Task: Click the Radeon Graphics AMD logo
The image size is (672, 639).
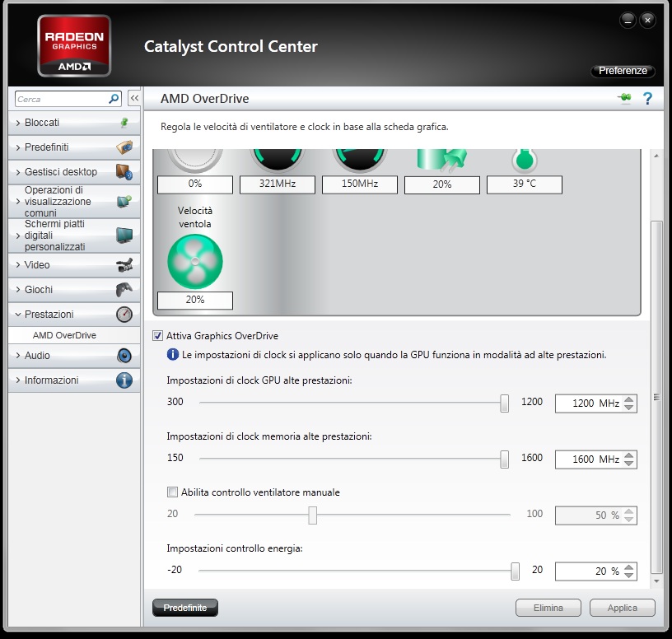Action: [x=74, y=46]
